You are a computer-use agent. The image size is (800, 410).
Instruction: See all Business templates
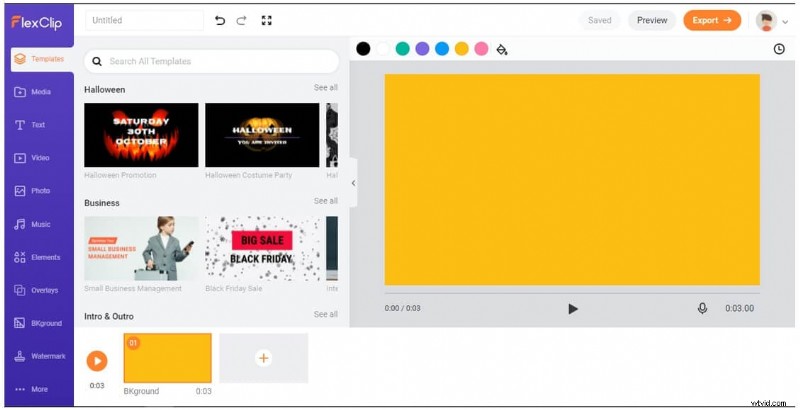[x=326, y=201]
